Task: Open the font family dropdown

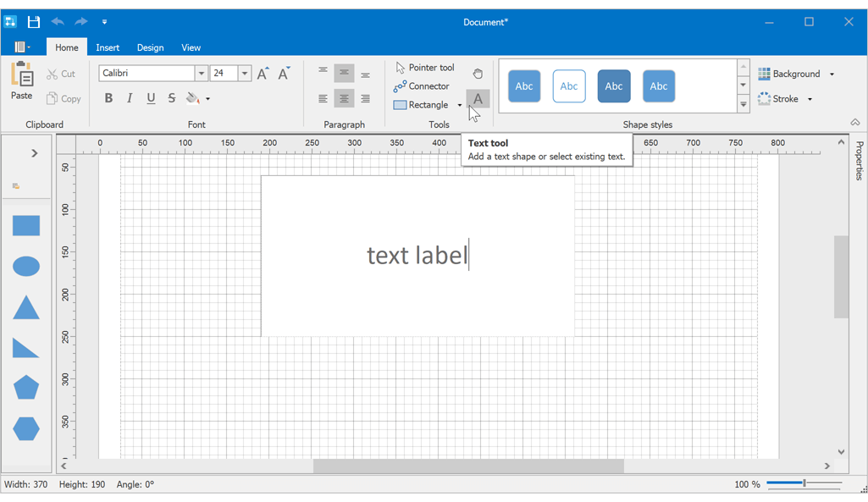Action: tap(201, 73)
